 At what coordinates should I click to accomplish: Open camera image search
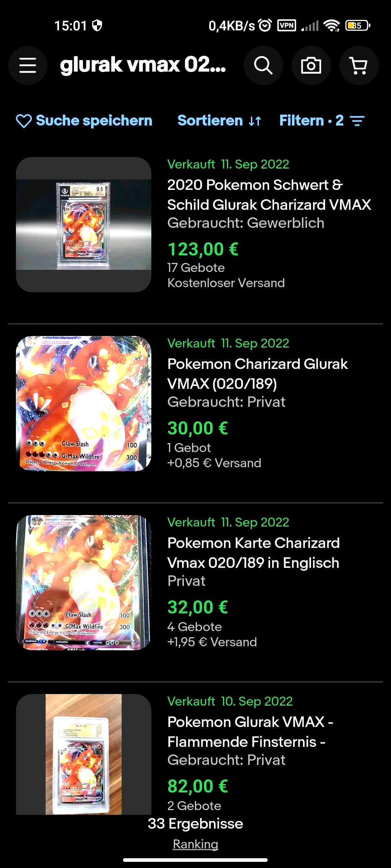pyautogui.click(x=311, y=65)
